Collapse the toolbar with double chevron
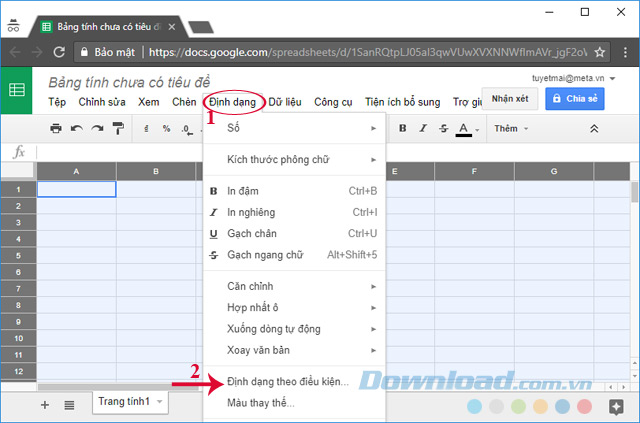640x423 pixels. pos(593,128)
